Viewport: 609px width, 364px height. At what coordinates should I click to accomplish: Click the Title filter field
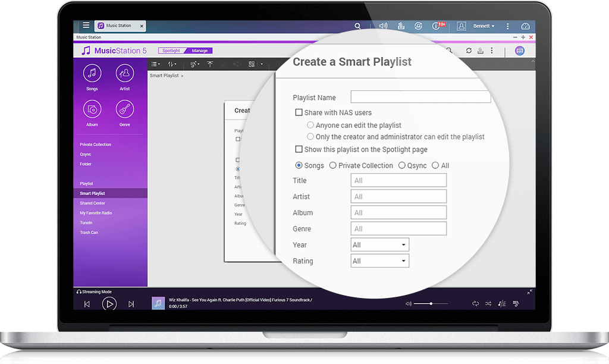398,180
